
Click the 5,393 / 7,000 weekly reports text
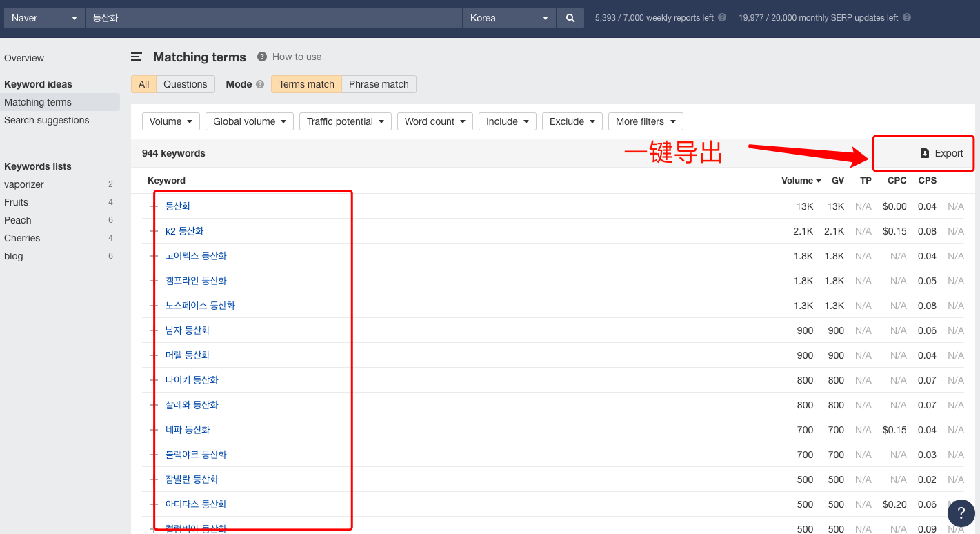654,18
